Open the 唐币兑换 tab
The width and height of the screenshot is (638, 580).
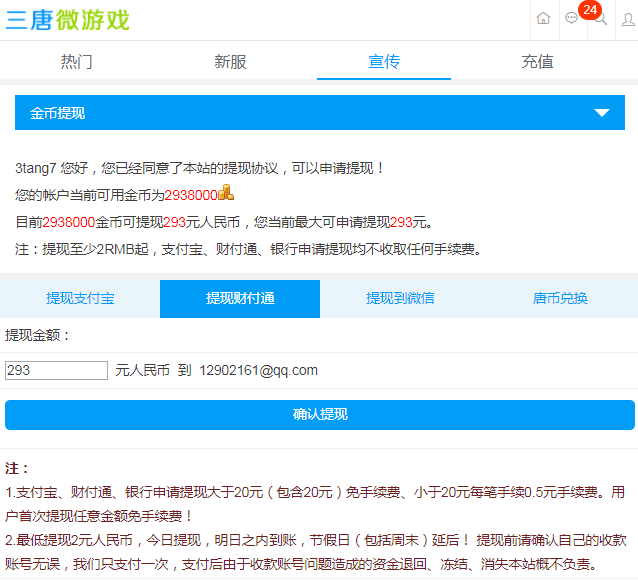[x=560, y=298]
